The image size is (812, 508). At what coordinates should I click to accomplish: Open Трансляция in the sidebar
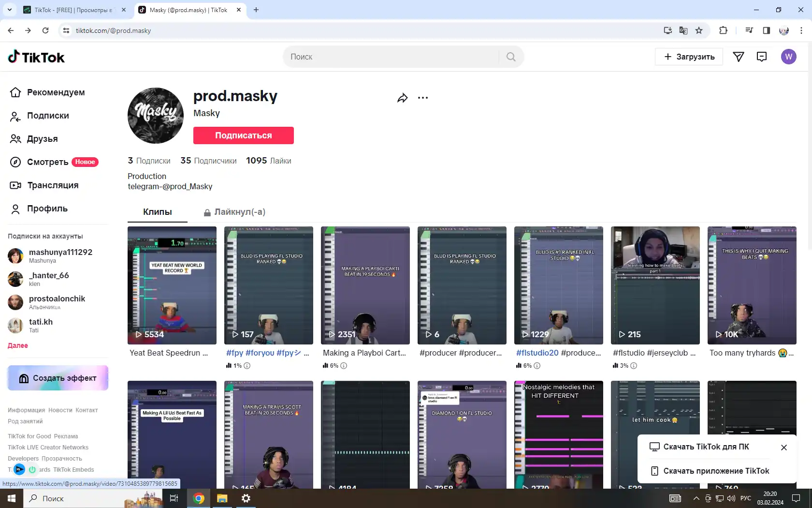pos(52,185)
